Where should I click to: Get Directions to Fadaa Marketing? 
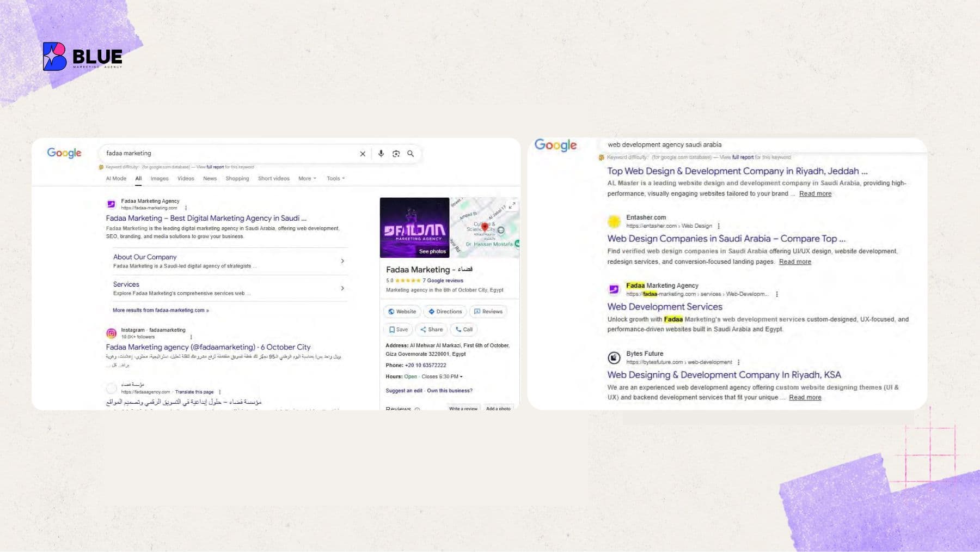click(x=445, y=312)
